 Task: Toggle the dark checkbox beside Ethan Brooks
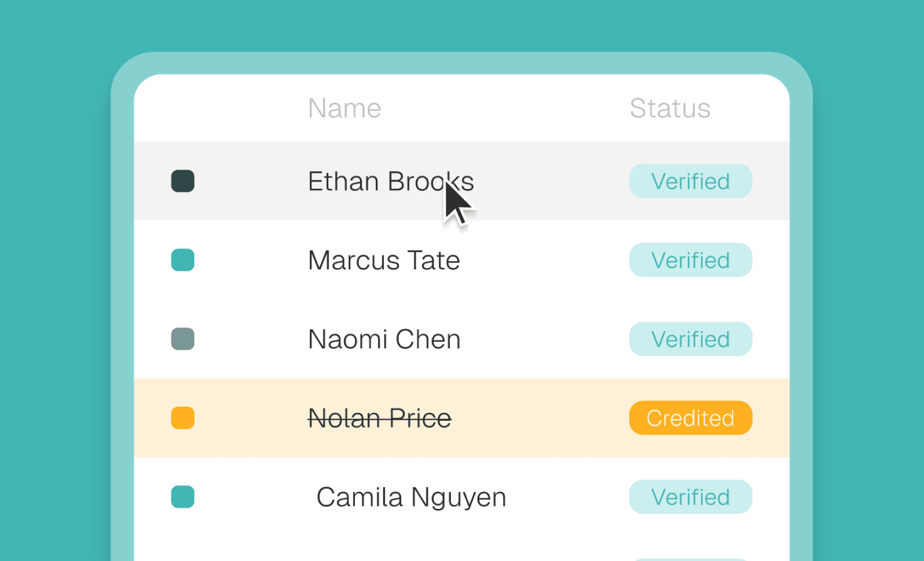point(183,181)
